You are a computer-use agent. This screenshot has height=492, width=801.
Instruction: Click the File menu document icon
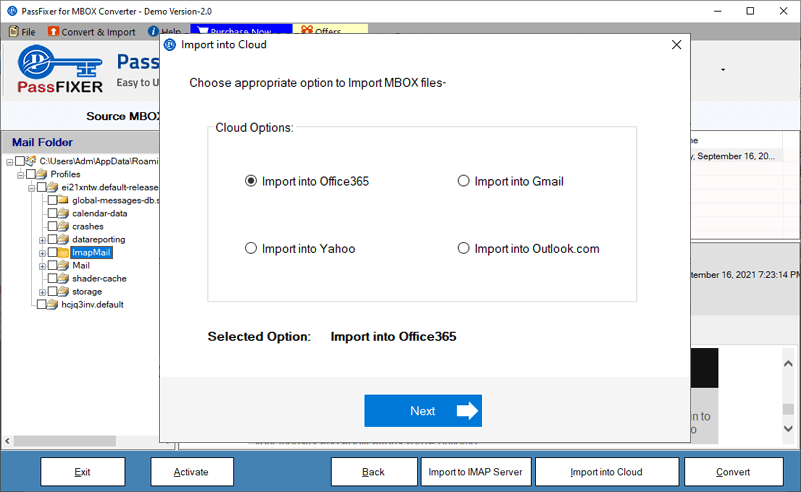[x=14, y=32]
